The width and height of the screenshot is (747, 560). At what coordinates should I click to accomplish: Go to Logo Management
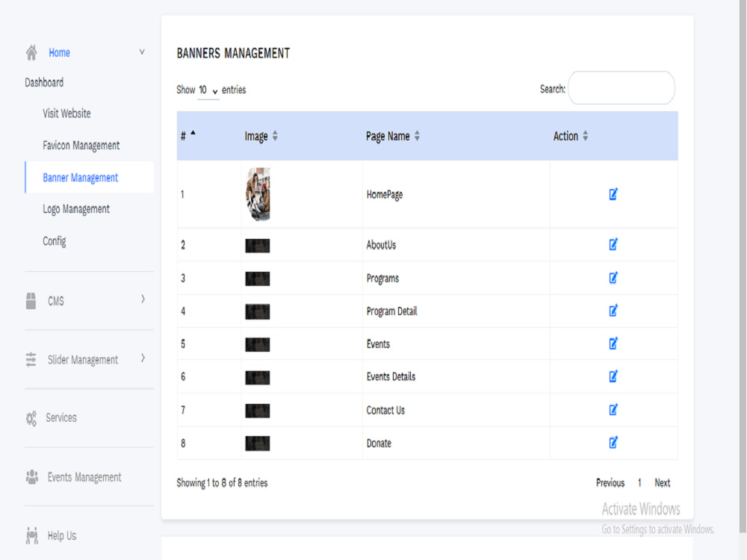[x=76, y=210]
